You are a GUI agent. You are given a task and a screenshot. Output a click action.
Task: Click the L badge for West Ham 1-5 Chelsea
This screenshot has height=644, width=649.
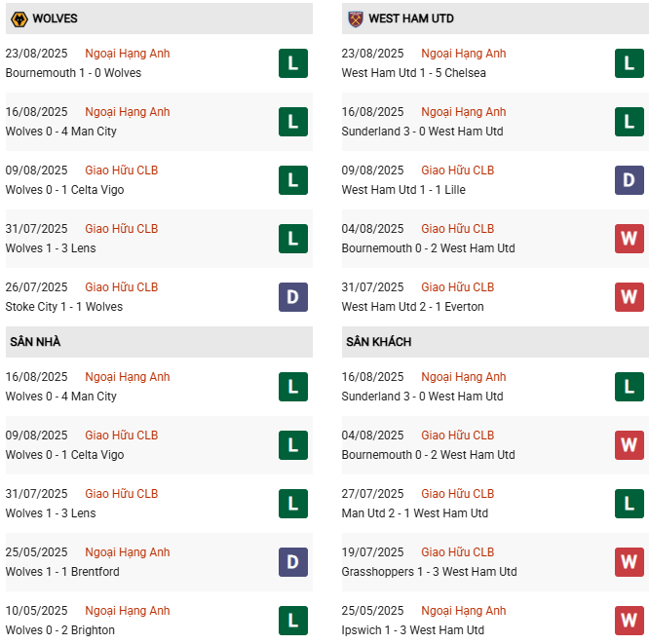click(629, 63)
